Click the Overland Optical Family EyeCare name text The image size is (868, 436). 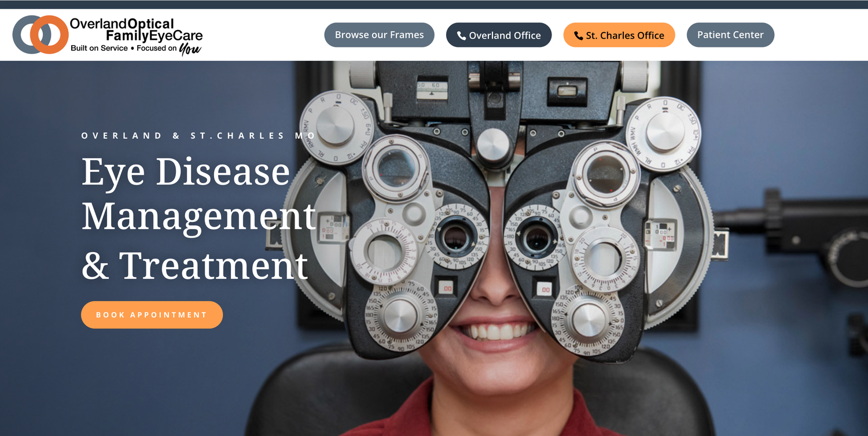(x=137, y=30)
